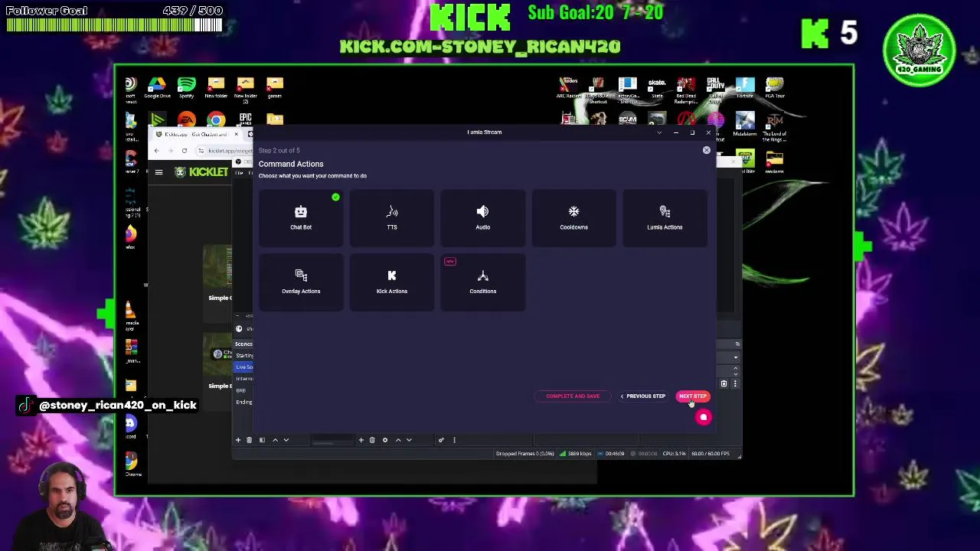Open Epic Games launcher desktop icon
This screenshot has width=980, height=551.
click(x=245, y=120)
